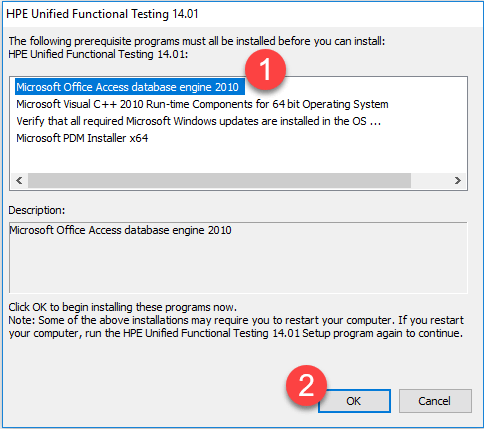Screen dimensions: 484x429
Task: Click inside the Description text box
Action: pos(238,258)
